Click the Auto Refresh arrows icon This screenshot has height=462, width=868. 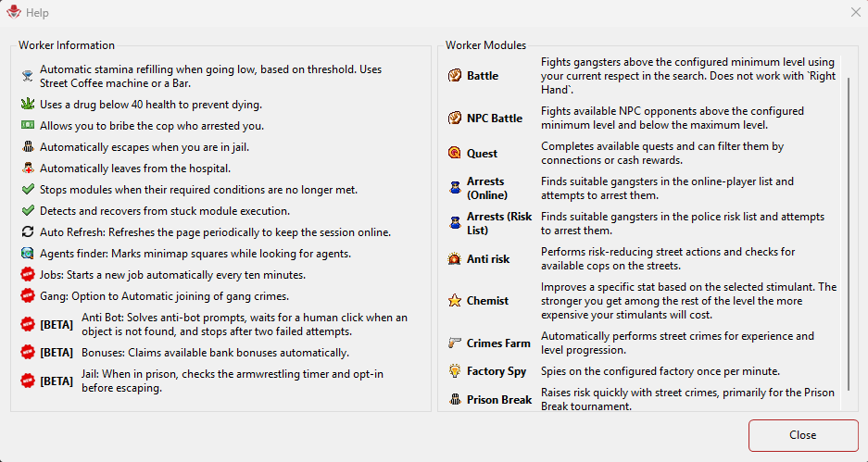(x=28, y=232)
